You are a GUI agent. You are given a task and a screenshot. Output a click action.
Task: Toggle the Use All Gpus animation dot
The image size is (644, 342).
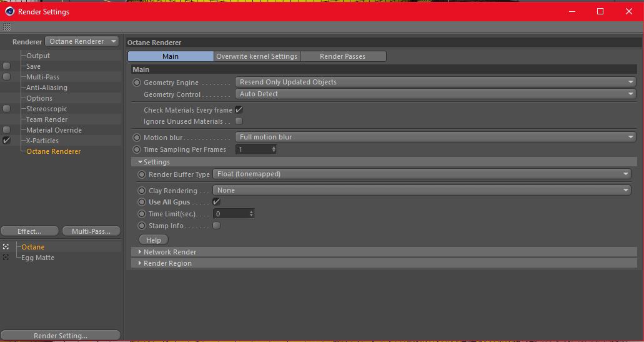point(142,202)
